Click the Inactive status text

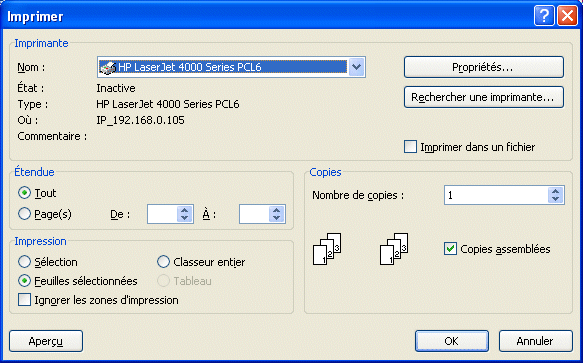[x=116, y=88]
